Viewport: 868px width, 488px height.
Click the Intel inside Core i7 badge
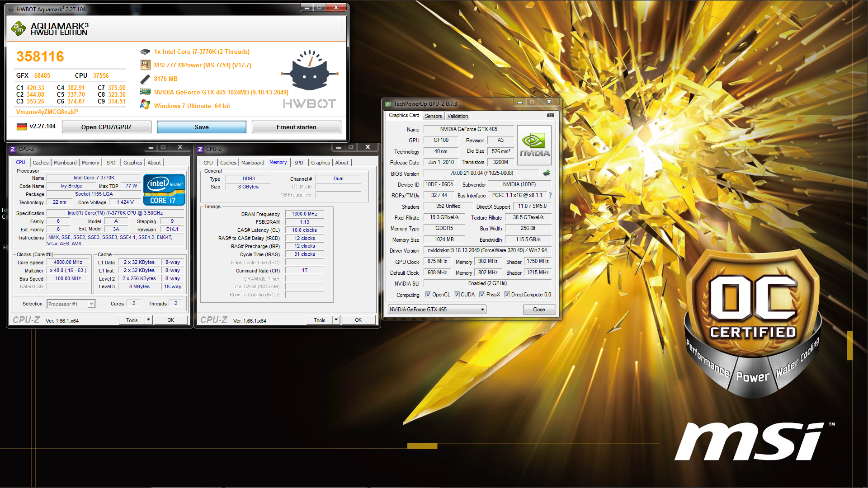pos(164,190)
